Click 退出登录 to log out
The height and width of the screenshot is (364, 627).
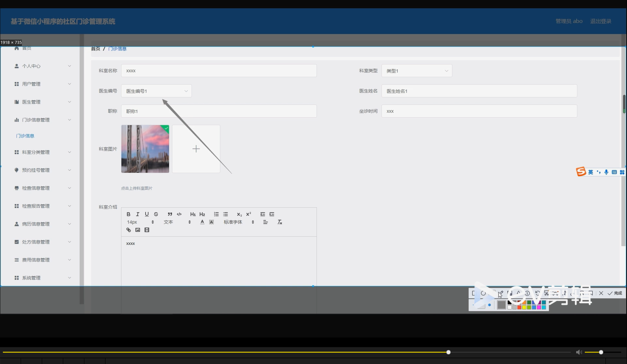[601, 21]
